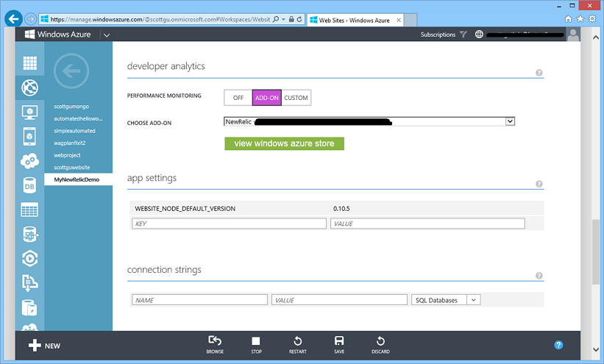This screenshot has width=604, height=364.
Task: Open HDInsight database icon in sidebar
Action: pos(30,234)
